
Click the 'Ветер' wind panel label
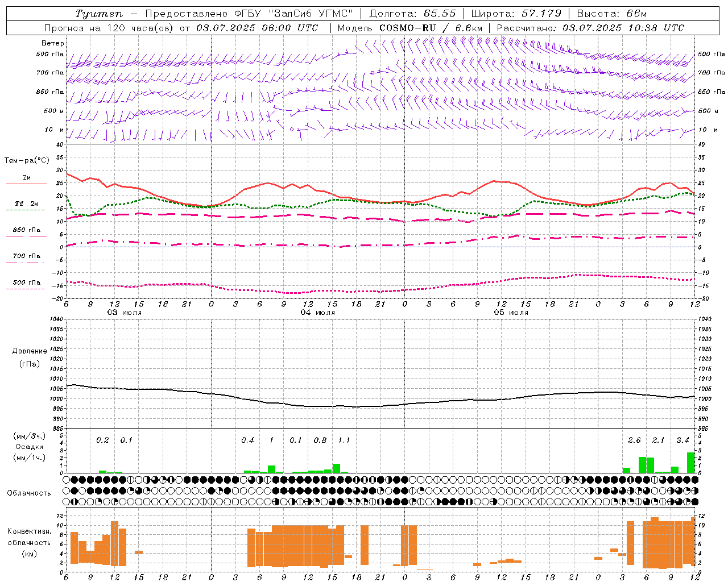point(53,43)
